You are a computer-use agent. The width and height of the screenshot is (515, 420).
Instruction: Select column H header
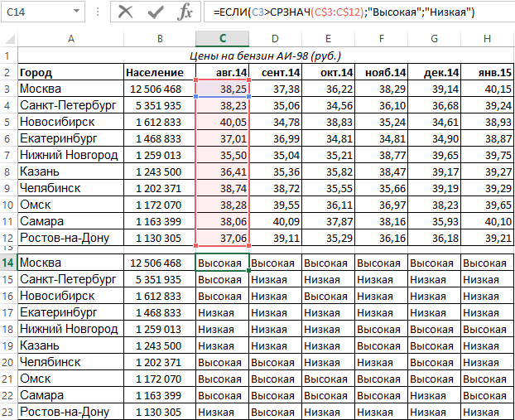pos(487,38)
